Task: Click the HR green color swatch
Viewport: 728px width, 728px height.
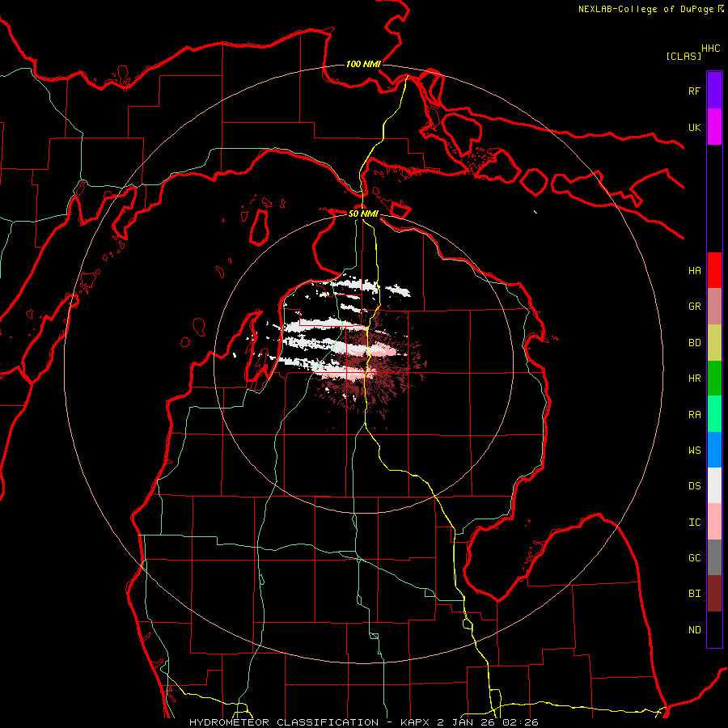Action: [714, 379]
